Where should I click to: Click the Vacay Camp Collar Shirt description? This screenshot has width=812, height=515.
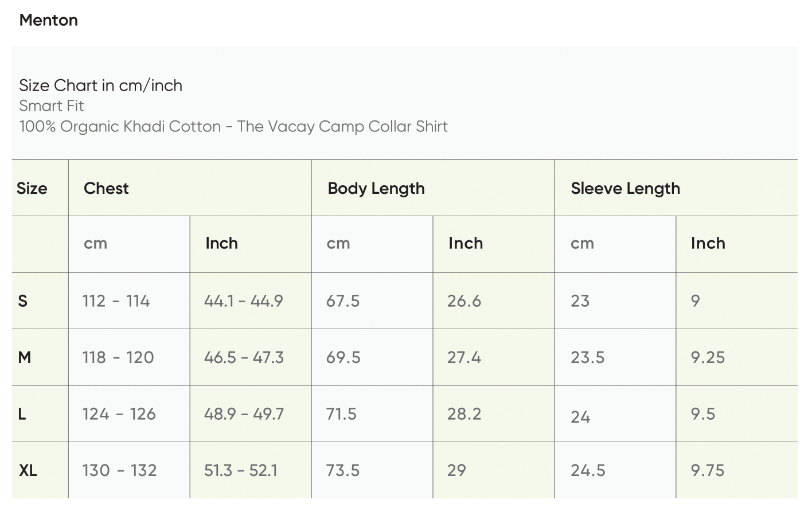click(x=233, y=127)
